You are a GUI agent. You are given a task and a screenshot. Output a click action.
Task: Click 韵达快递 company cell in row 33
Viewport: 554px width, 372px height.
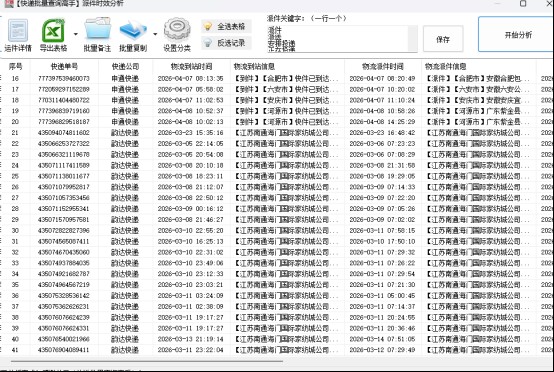125,263
